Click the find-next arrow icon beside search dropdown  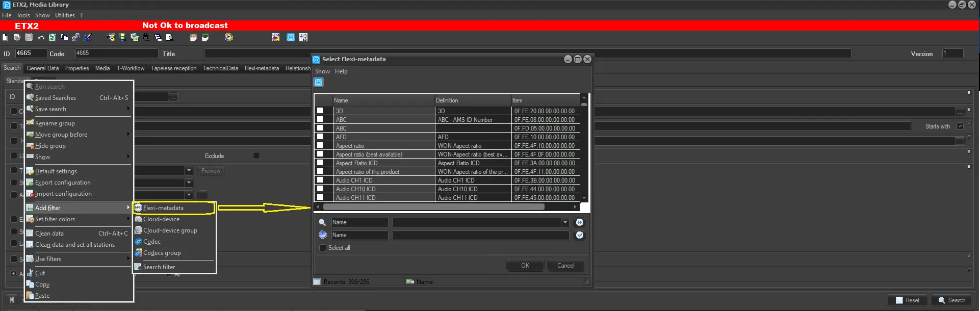(580, 222)
